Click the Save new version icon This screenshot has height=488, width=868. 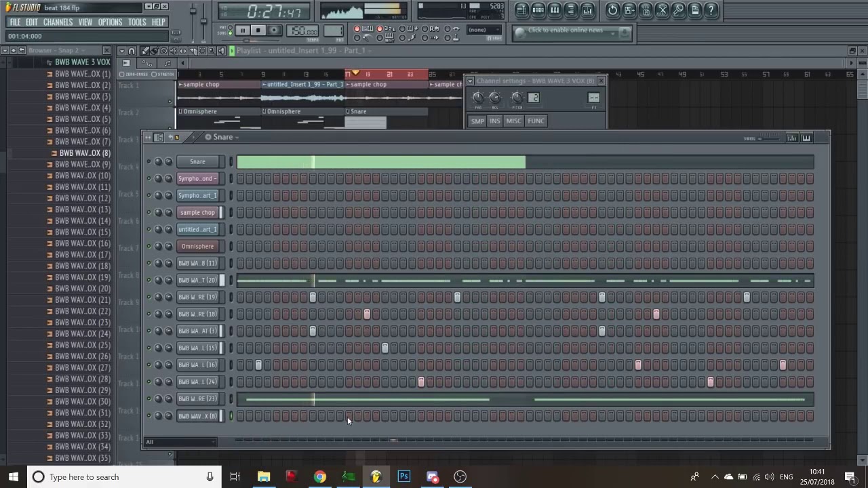coord(629,9)
